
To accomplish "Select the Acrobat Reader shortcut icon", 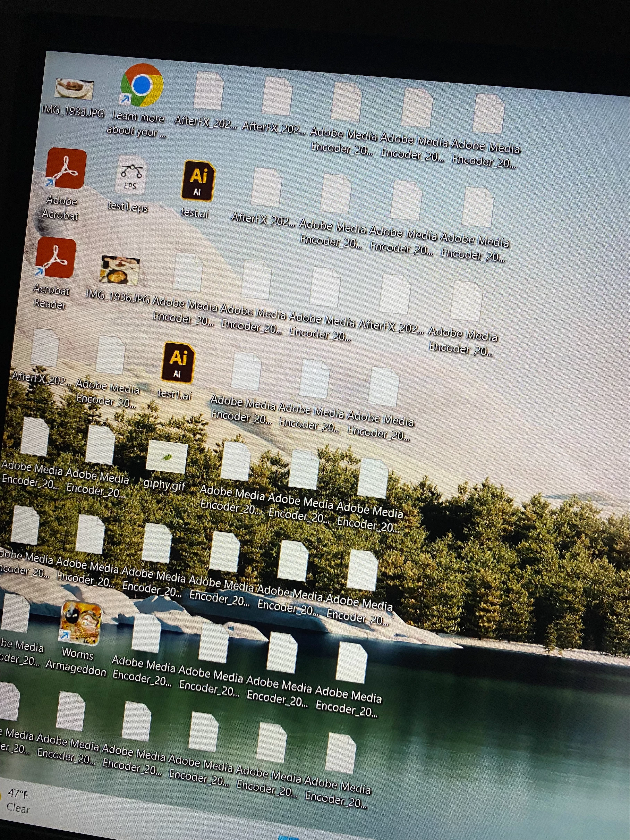I will 56,258.
